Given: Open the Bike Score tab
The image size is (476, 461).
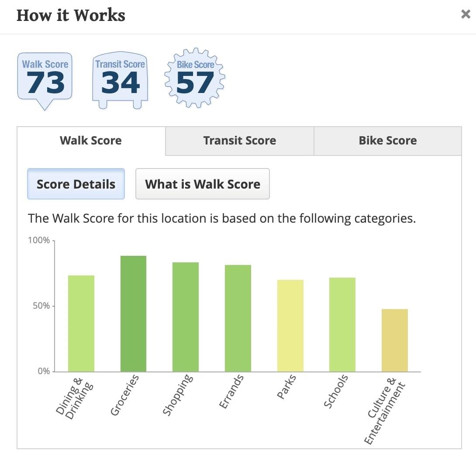Looking at the screenshot, I should pos(388,141).
